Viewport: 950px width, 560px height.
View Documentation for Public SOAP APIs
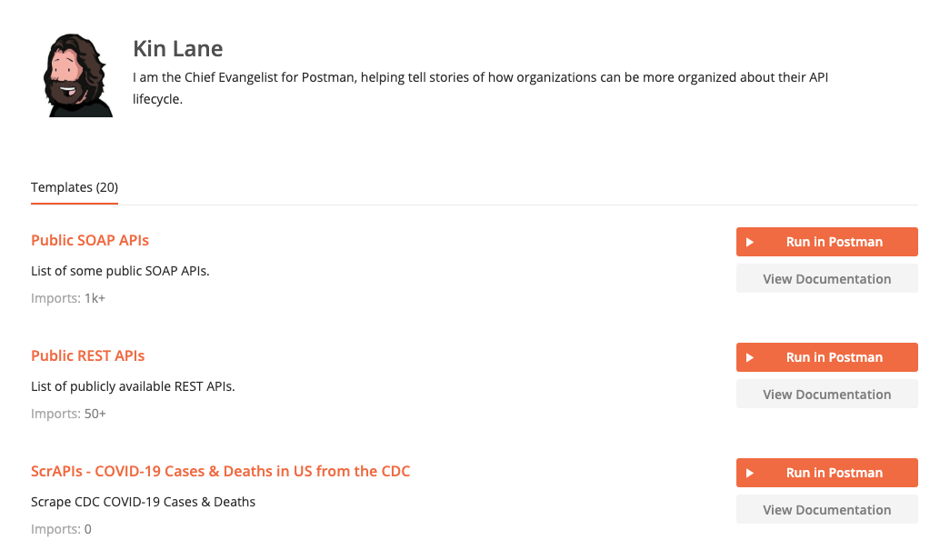click(827, 279)
